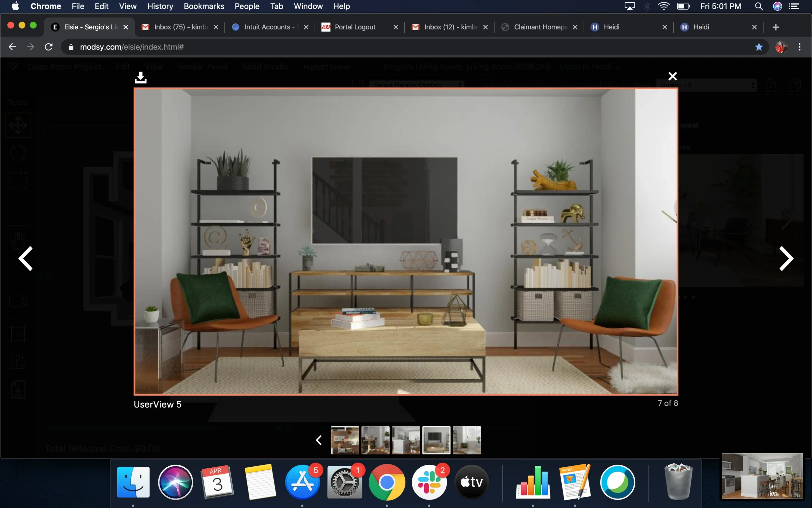Switch to the Portal Logout tab
The width and height of the screenshot is (812, 508).
click(x=355, y=27)
